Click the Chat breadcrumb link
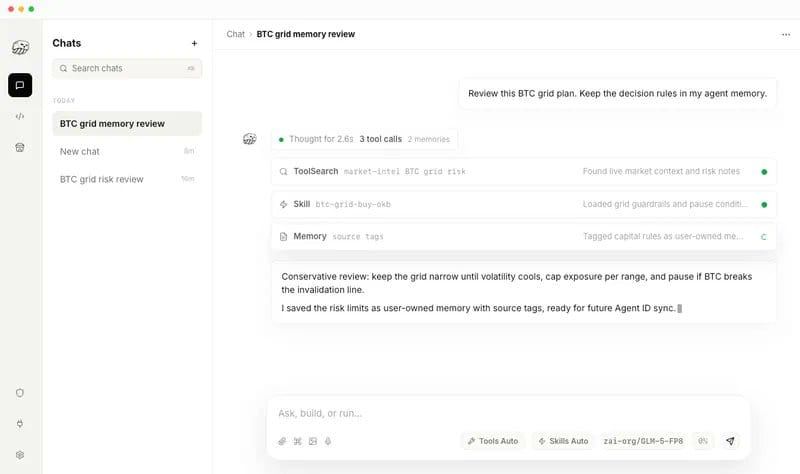 coord(236,34)
